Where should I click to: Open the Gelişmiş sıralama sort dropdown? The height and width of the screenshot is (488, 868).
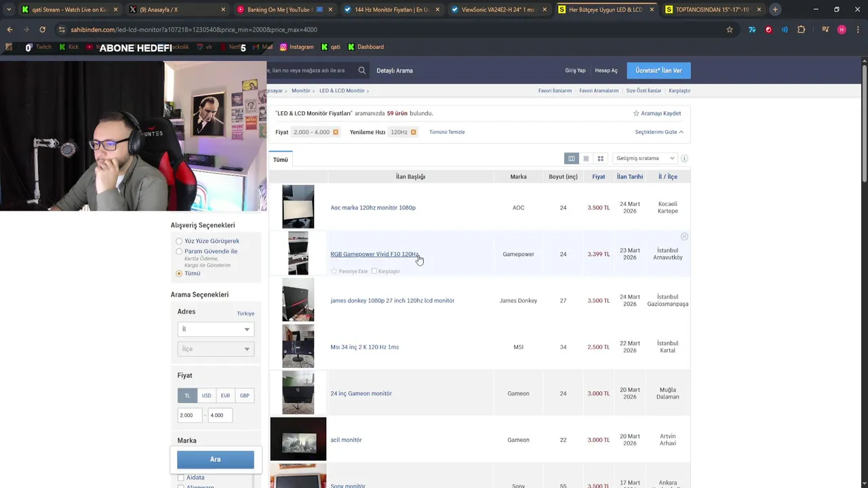coord(644,159)
